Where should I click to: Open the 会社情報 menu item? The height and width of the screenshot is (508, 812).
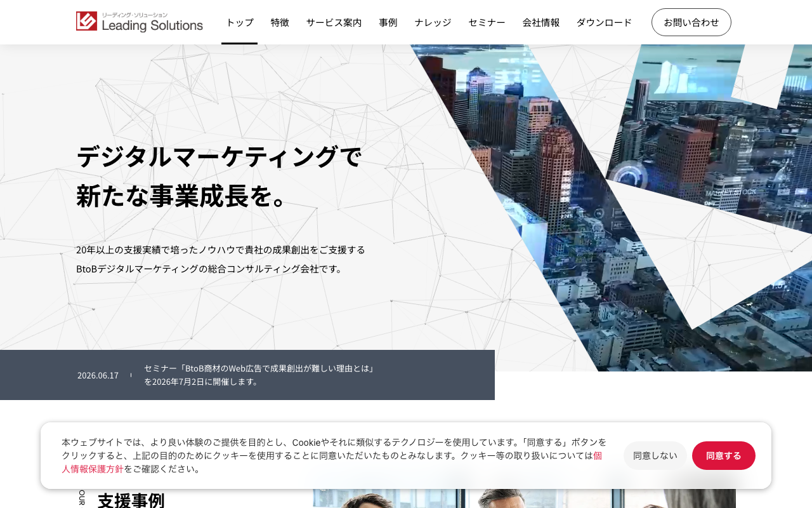[x=541, y=22]
